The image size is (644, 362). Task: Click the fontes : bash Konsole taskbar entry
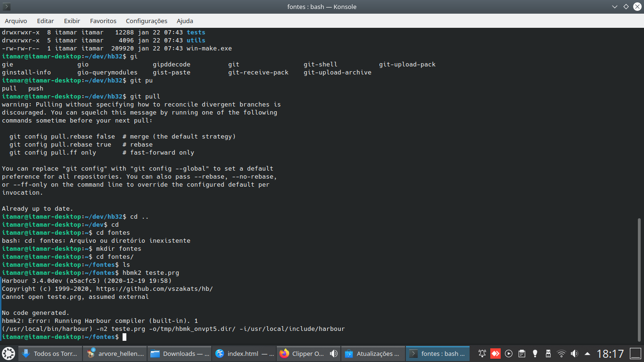438,354
